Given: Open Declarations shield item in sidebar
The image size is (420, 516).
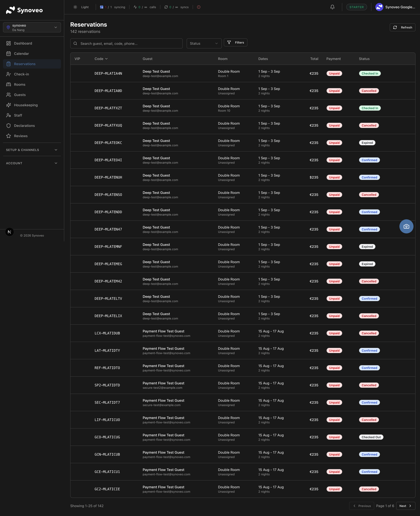Looking at the screenshot, I should click(24, 126).
